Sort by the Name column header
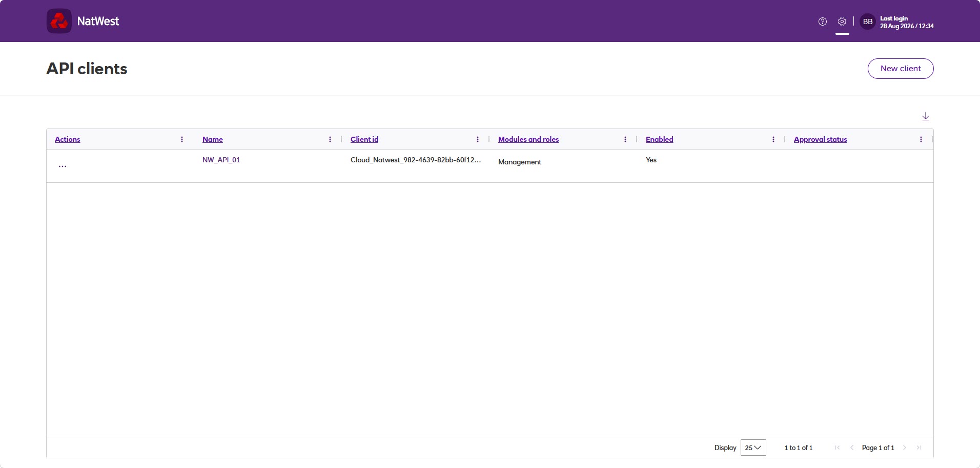Viewport: 980px width, 468px height. point(213,139)
